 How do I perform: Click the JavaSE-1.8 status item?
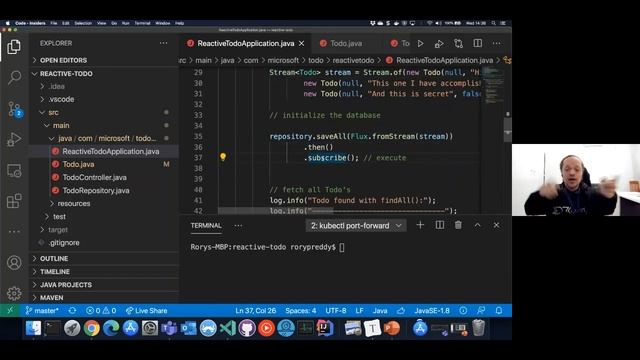point(432,311)
